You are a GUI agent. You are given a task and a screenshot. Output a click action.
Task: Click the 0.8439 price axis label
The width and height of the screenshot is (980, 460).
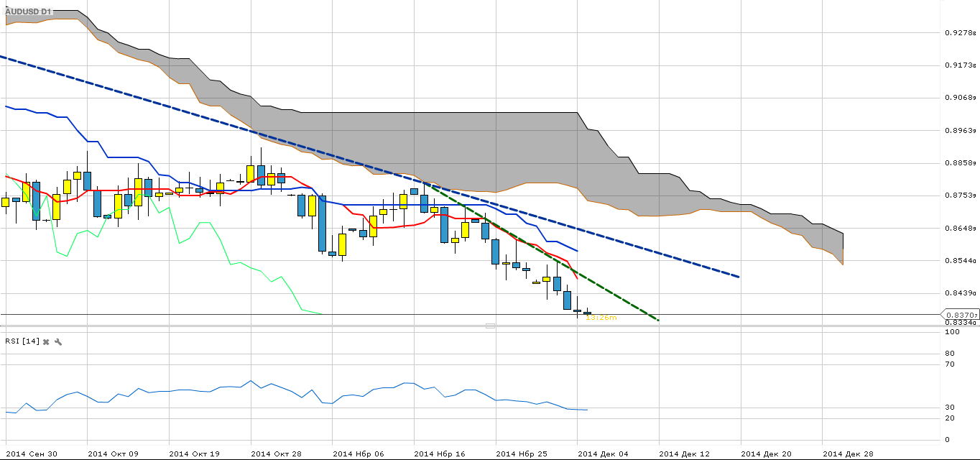(960, 293)
